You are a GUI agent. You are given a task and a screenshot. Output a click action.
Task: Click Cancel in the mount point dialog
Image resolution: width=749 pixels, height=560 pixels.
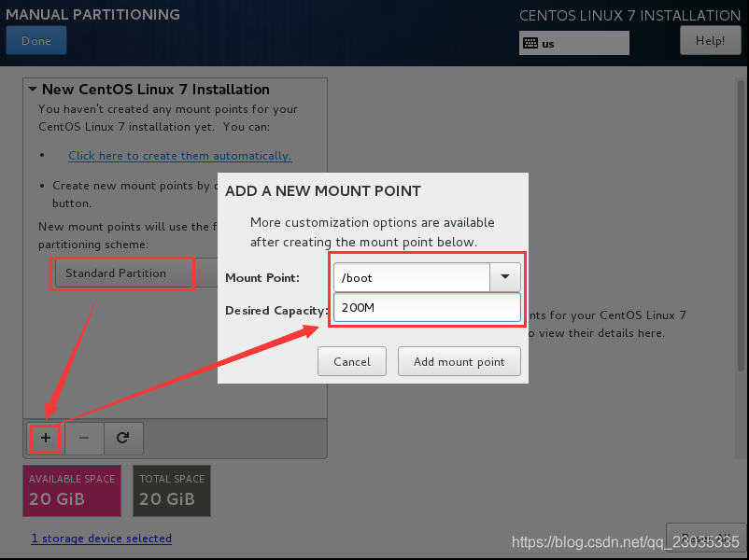coord(352,361)
